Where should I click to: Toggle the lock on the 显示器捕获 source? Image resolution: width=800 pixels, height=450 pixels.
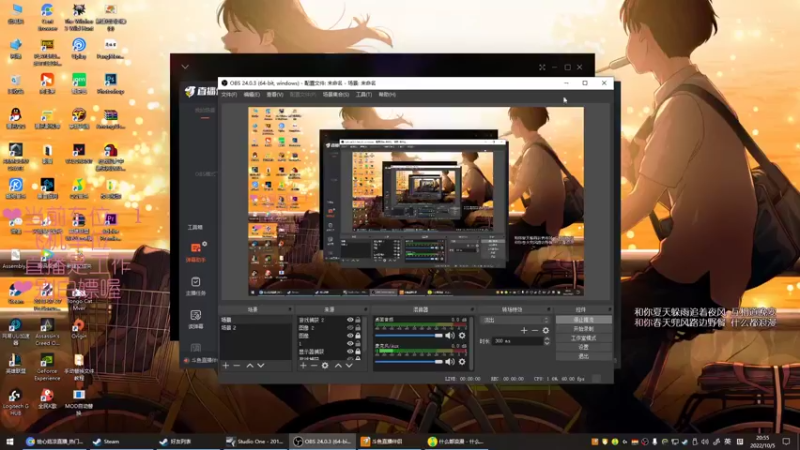click(x=358, y=352)
